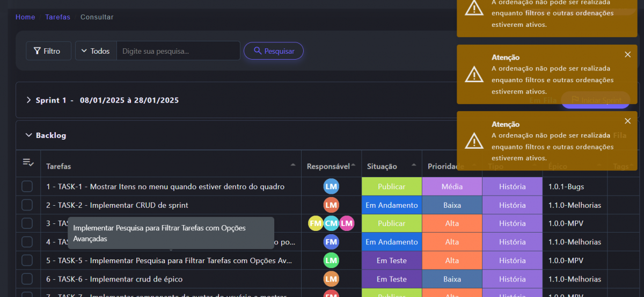Open the Todos search scope dropdown
644x297 pixels.
96,51
